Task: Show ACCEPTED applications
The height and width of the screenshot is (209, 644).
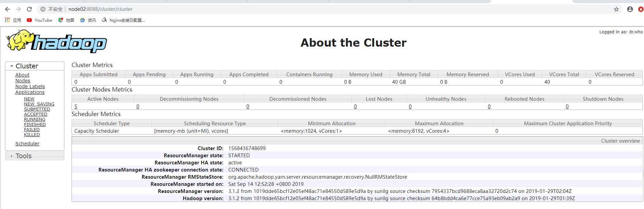Action: (36, 114)
